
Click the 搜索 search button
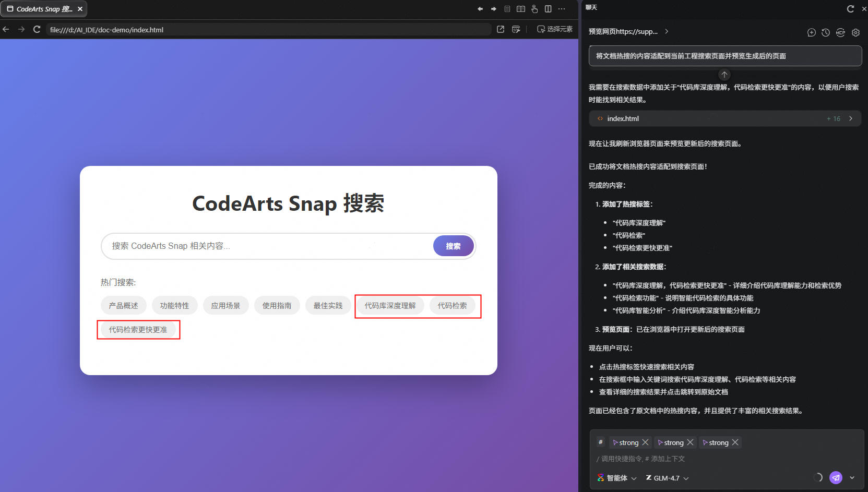pos(453,246)
